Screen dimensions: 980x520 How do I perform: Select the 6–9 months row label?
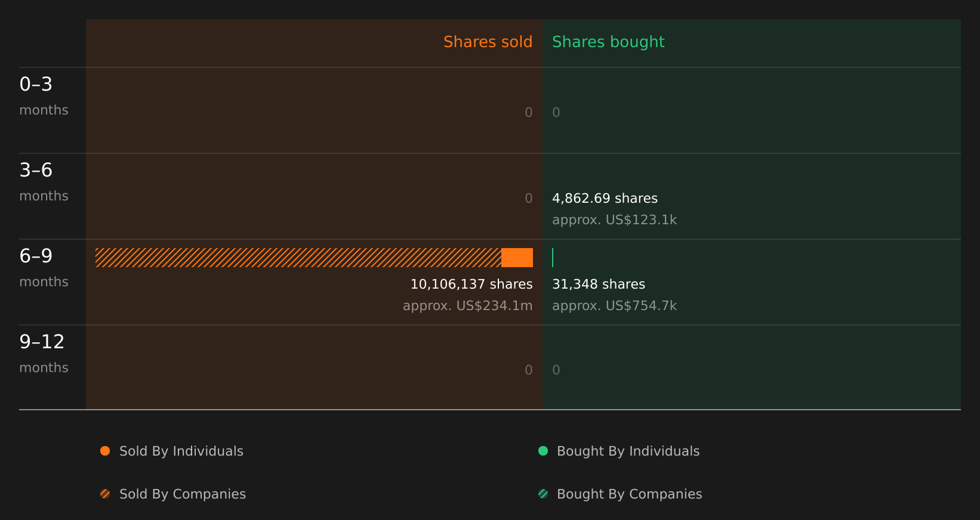coord(44,268)
